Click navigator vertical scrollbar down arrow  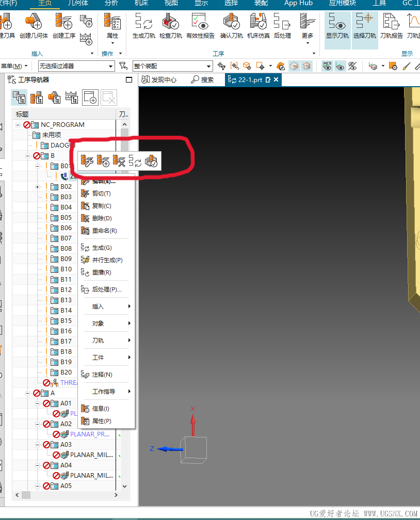[x=125, y=486]
